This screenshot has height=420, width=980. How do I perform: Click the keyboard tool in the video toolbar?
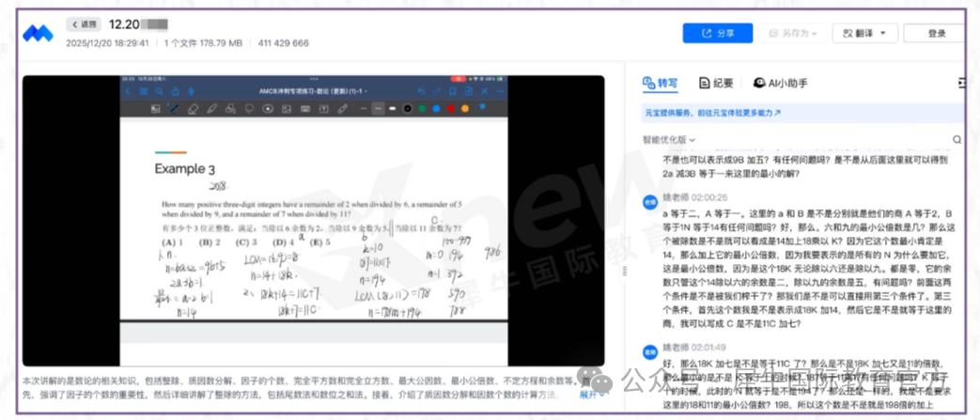coord(305,108)
